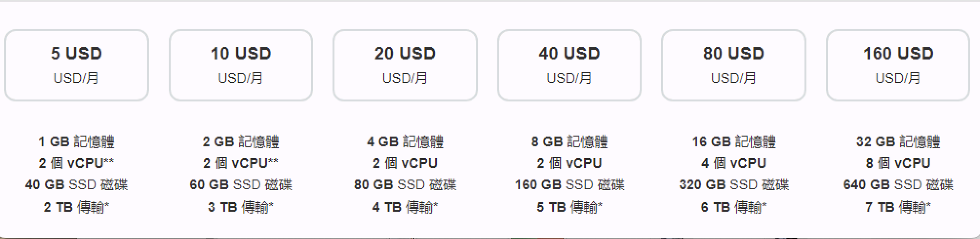Select the 5 USD per month plan
The image size is (980, 239).
77,65
